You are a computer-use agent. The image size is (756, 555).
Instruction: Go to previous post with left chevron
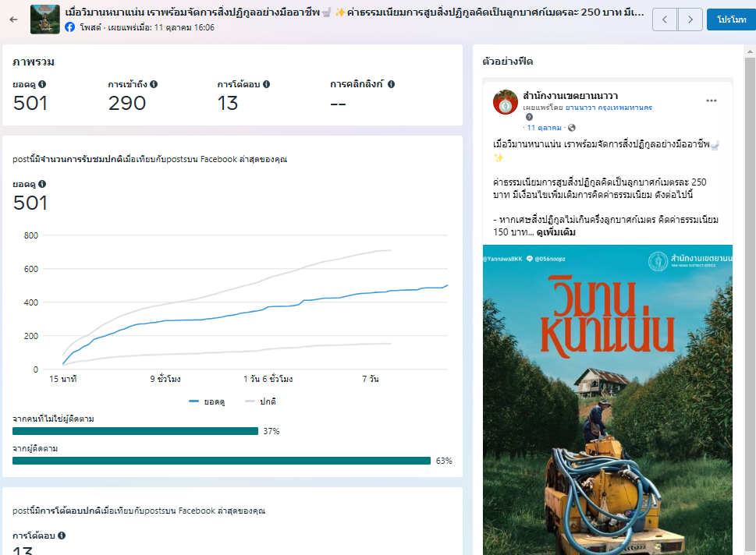point(665,19)
